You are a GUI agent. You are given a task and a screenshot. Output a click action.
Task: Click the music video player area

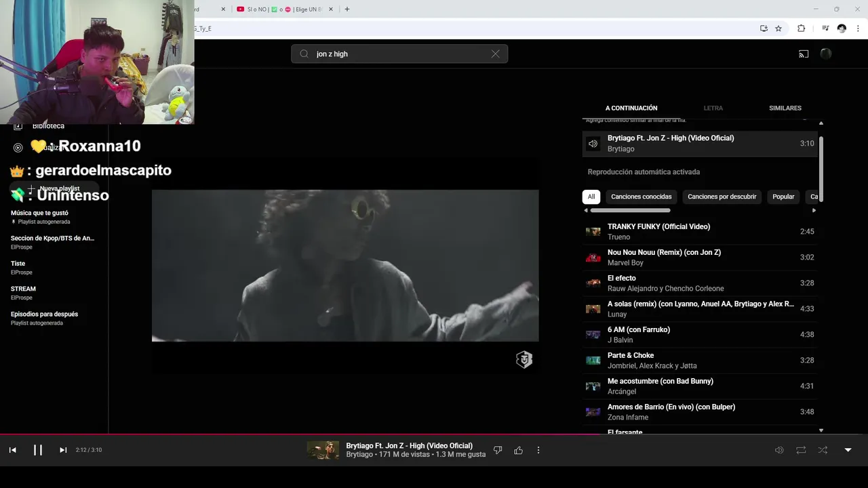345,266
